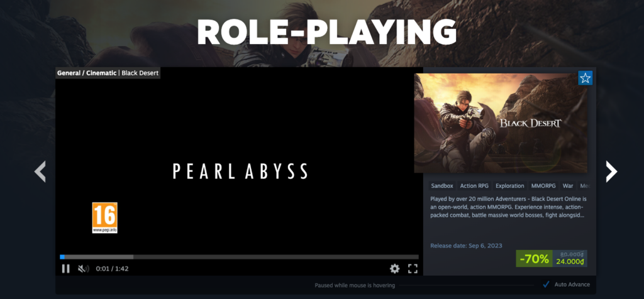Click the 24.000₫ discounted price
644x299 pixels.
click(570, 262)
